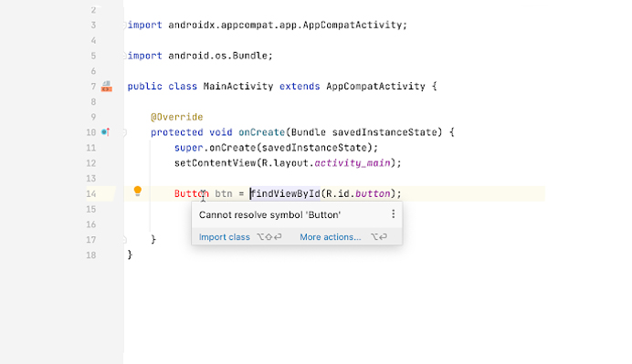Viewport: 632px width, 364px height.
Task: Collapse the import block fold marker on line 3
Action: coord(124,25)
